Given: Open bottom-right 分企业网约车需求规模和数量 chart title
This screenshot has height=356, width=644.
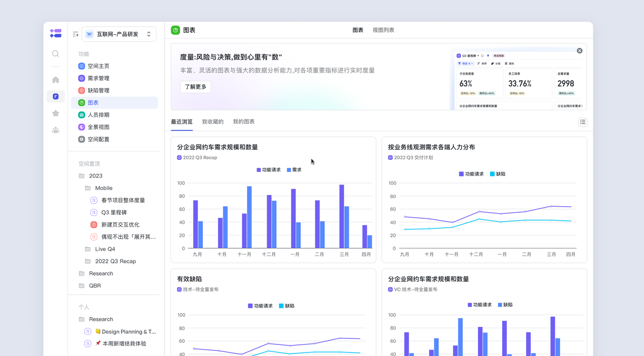Looking at the screenshot, I should coord(429,279).
